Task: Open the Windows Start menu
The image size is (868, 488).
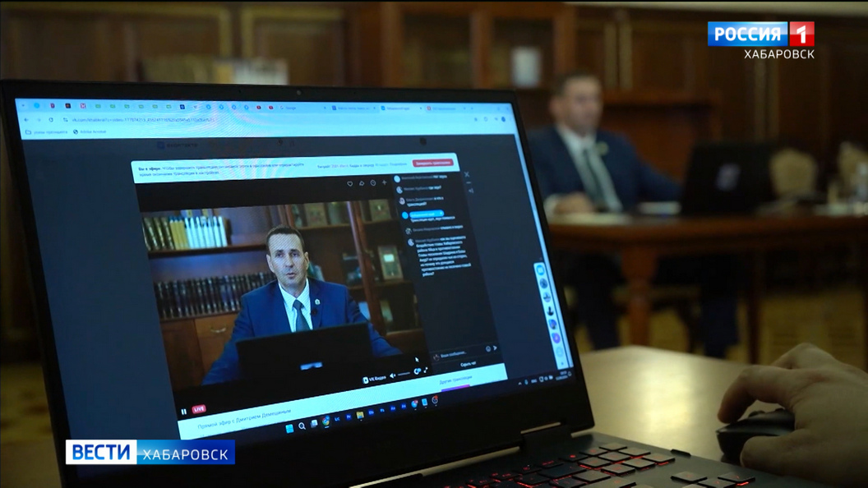Action: [289, 429]
